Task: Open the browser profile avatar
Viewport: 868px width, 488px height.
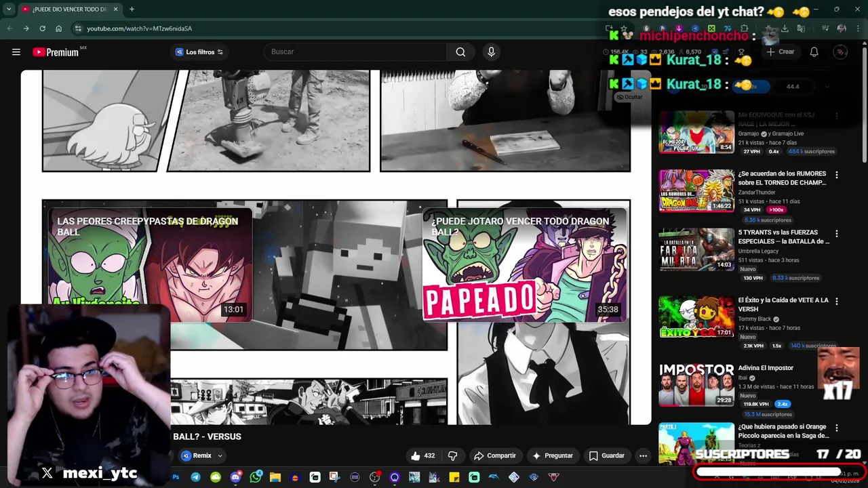Action: pyautogui.click(x=842, y=28)
